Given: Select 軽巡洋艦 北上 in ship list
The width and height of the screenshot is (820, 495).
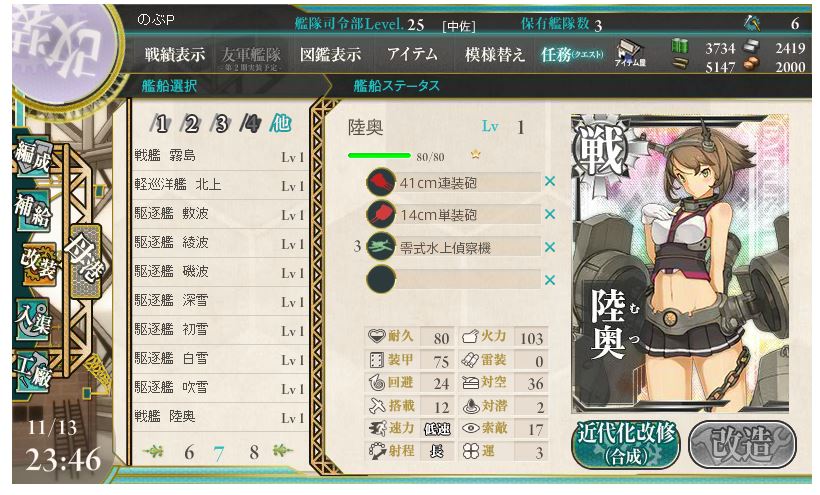Looking at the screenshot, I should pos(219,185).
